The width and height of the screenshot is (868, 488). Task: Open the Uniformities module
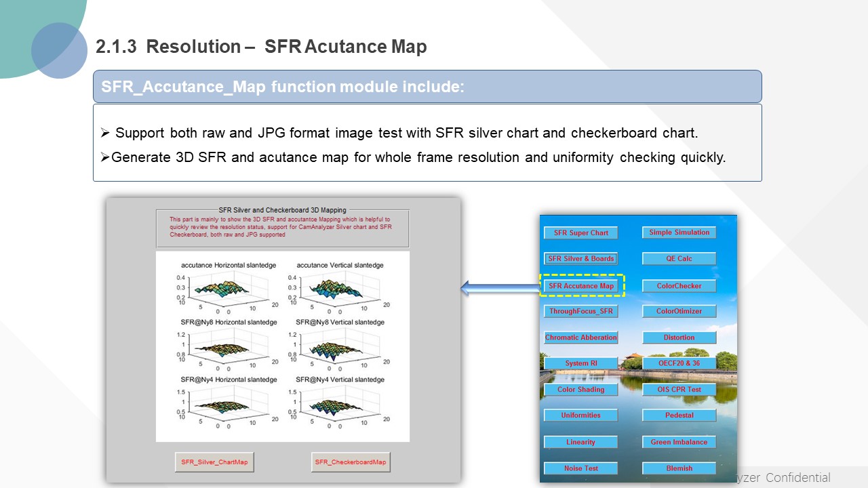pos(581,415)
